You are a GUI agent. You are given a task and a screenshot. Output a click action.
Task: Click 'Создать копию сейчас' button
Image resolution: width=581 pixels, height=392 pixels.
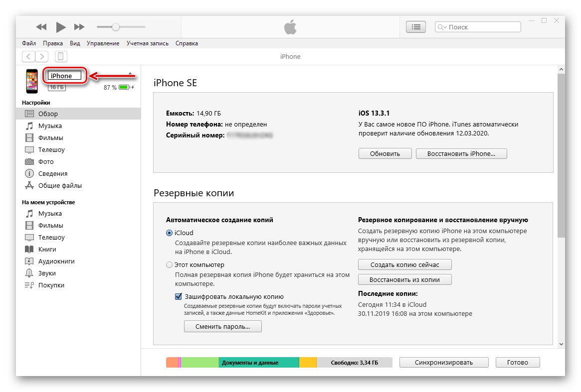404,264
